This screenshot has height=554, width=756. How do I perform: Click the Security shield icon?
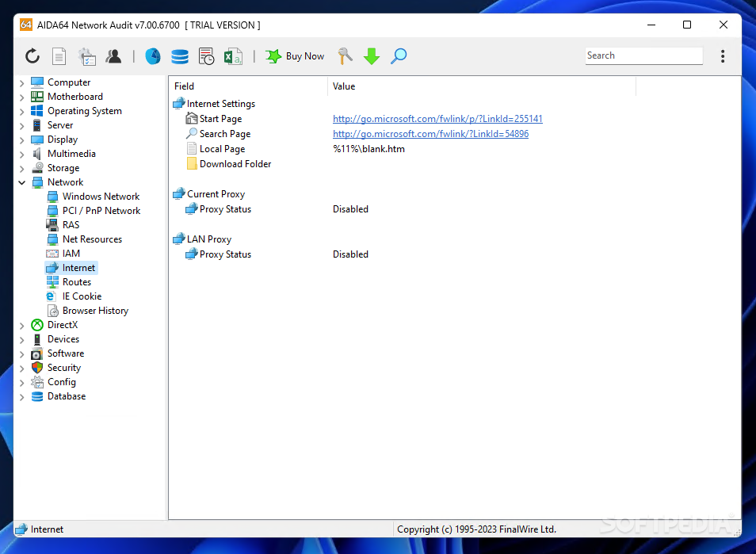[37, 368]
